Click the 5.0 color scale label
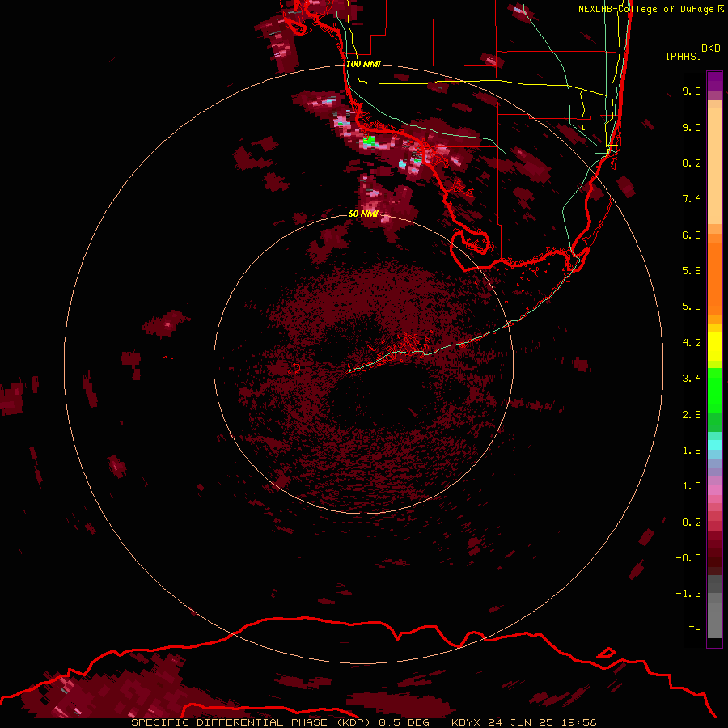The image size is (728, 728). 692,307
